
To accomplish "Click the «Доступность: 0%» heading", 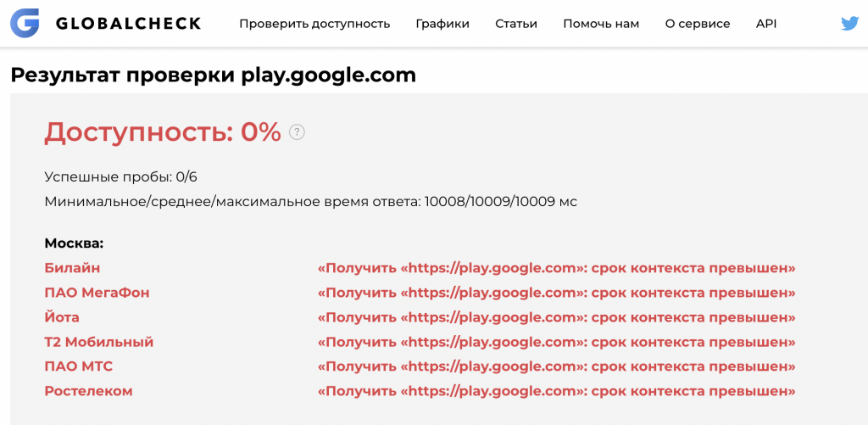I will click(162, 131).
